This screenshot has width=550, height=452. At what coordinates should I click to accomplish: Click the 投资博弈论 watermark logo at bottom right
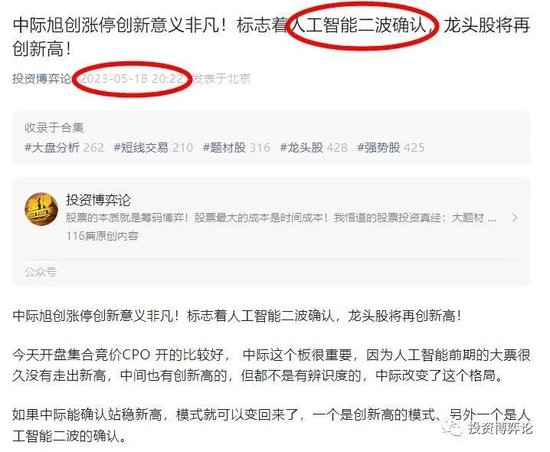pyautogui.click(x=488, y=428)
